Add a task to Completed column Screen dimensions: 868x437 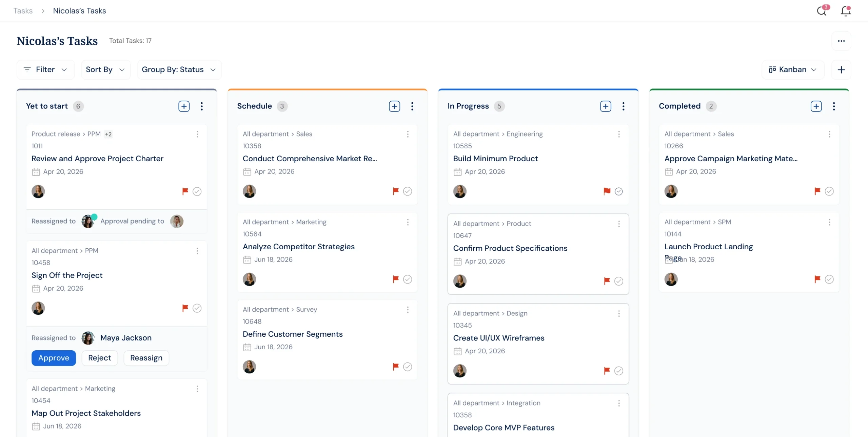(x=816, y=106)
